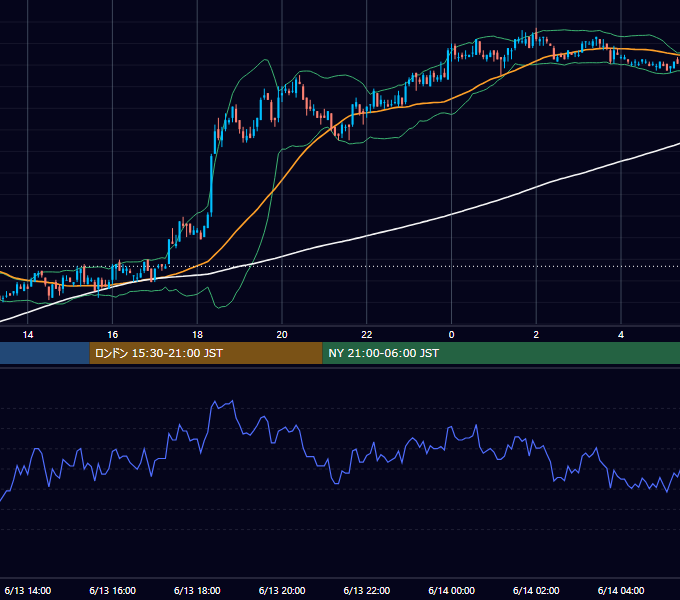Click the 6/14 04:00 date label
The height and width of the screenshot is (600, 680).
(621, 590)
